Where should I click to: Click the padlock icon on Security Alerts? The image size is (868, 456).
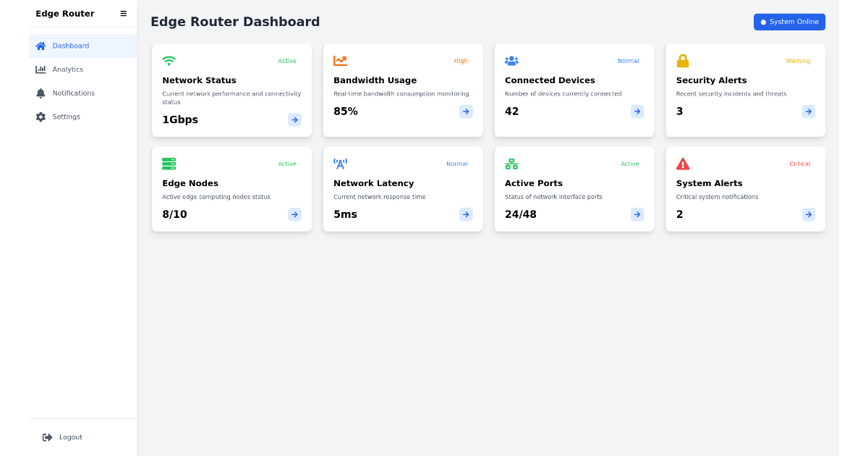[683, 61]
